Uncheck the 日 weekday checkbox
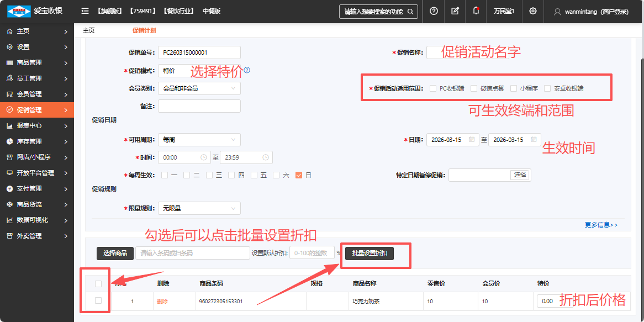644x322 pixels. [x=299, y=175]
